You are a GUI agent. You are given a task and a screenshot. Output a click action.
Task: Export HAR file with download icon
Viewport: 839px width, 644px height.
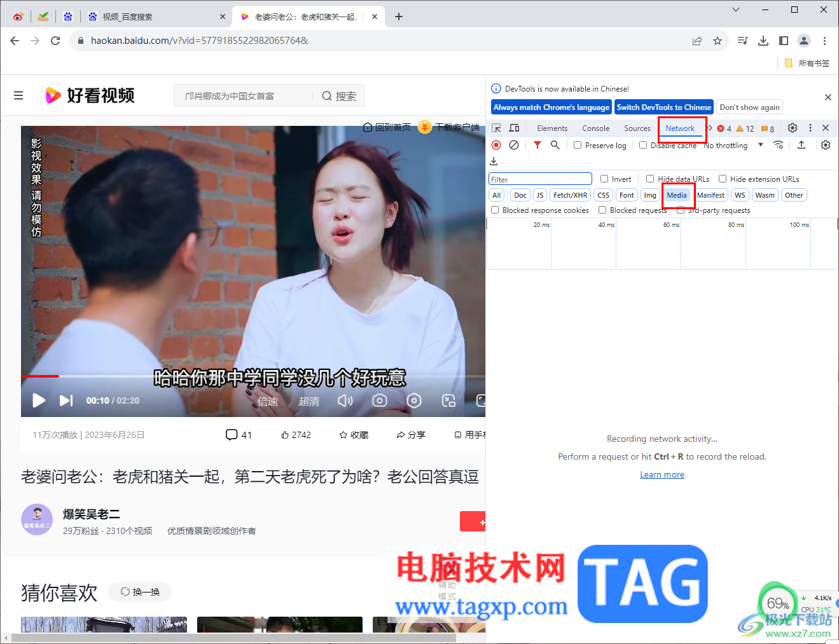494,161
